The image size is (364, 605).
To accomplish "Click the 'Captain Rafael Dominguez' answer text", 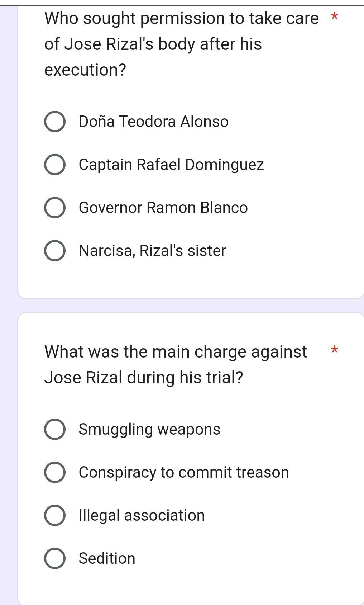I will click(x=171, y=165).
